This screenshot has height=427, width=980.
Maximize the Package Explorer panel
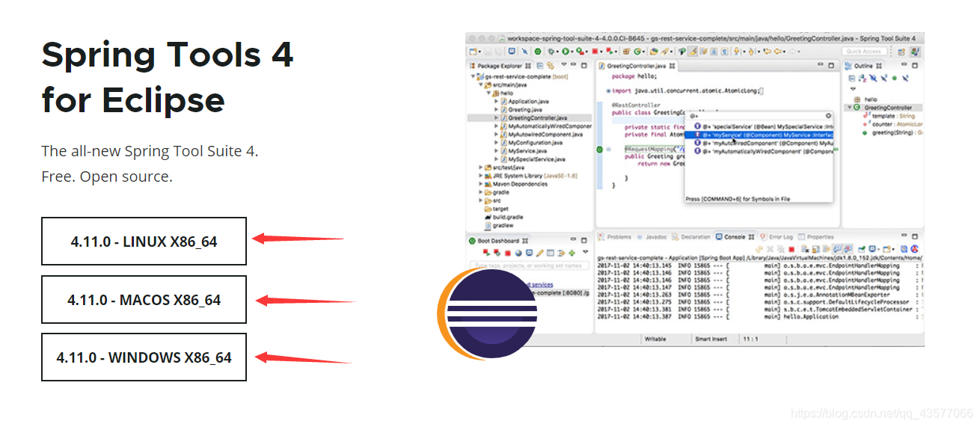click(584, 66)
